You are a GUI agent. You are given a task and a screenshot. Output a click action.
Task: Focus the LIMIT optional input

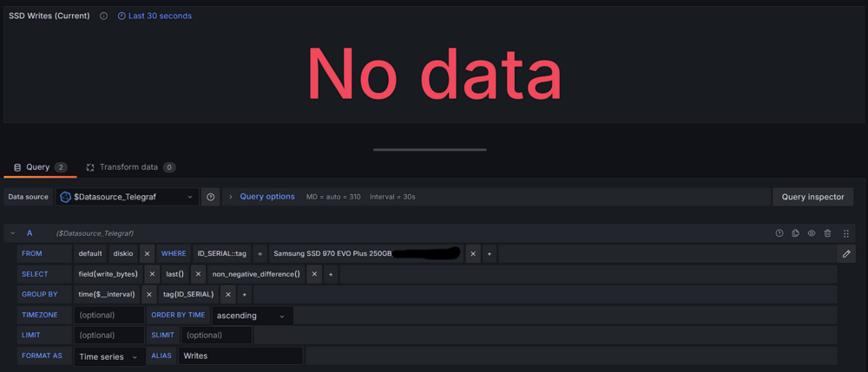[x=109, y=336]
